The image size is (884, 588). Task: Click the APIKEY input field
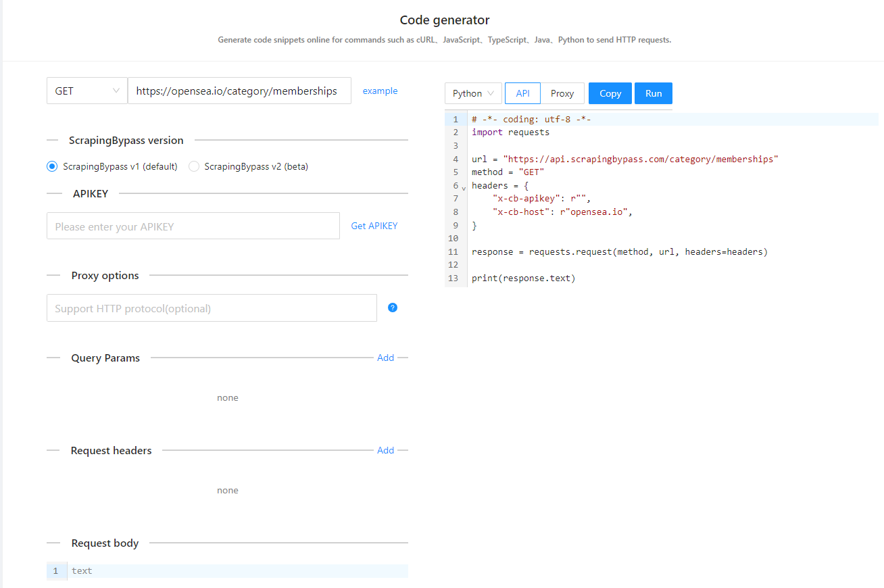[x=193, y=226]
